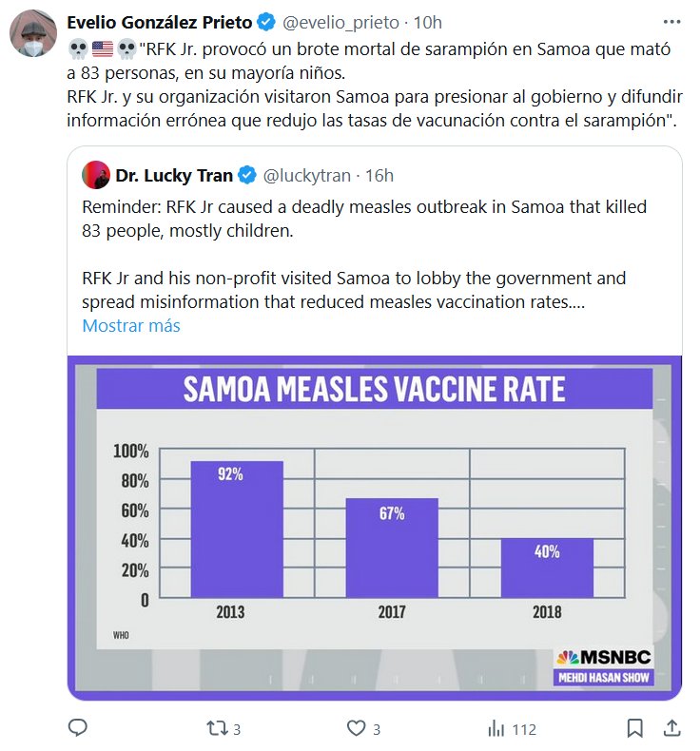Open Evelio González Prieto's profile avatar
700x751 pixels.
point(33,35)
